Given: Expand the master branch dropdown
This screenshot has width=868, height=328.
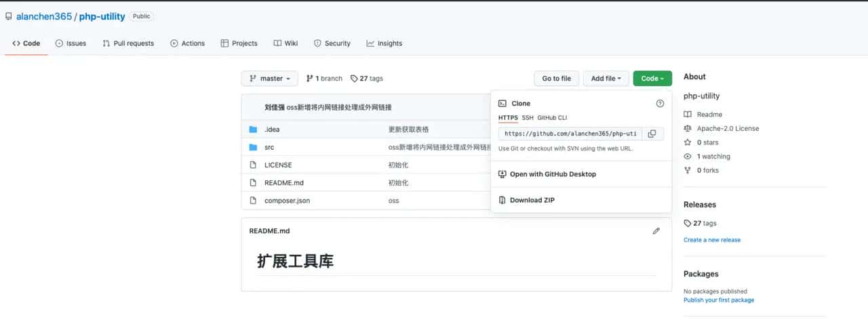Looking at the screenshot, I should point(269,79).
